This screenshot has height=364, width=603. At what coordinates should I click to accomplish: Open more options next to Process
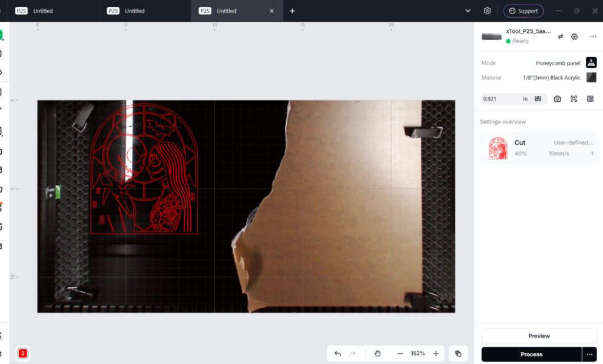(x=589, y=355)
